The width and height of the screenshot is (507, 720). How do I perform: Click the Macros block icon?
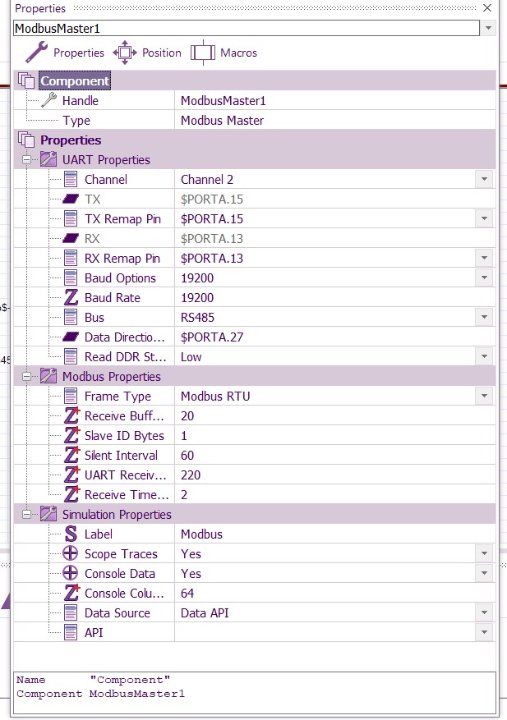[x=203, y=52]
